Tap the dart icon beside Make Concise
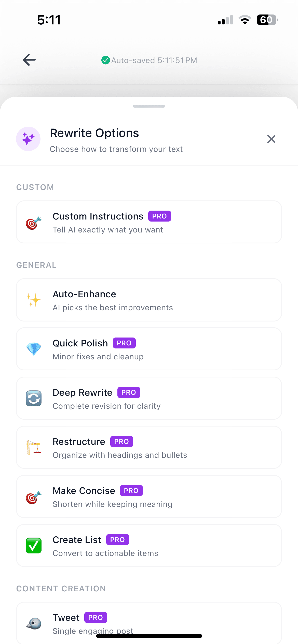This screenshot has height=644, width=298. coord(34,497)
